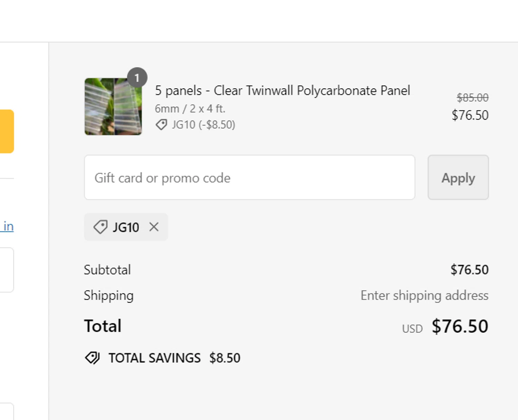518x420 pixels.
Task: Click the partially visible yellow button at left
Action: coord(7,131)
